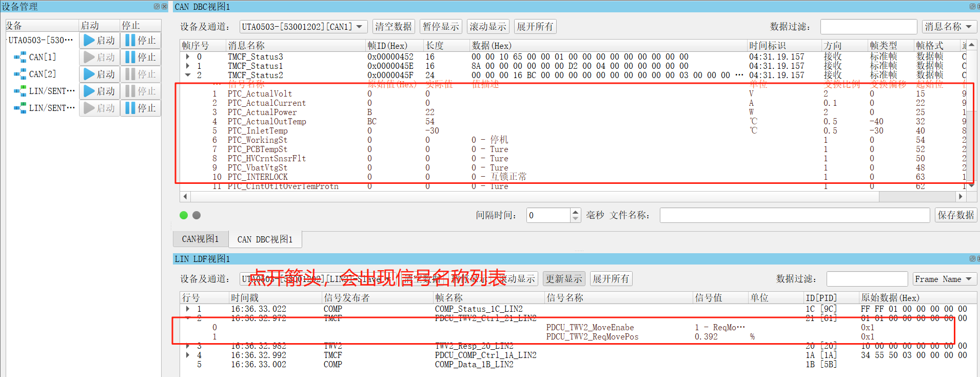This screenshot has height=377, width=980.
Task: Expand the TMCF_Status3 frame row
Action: point(188,57)
